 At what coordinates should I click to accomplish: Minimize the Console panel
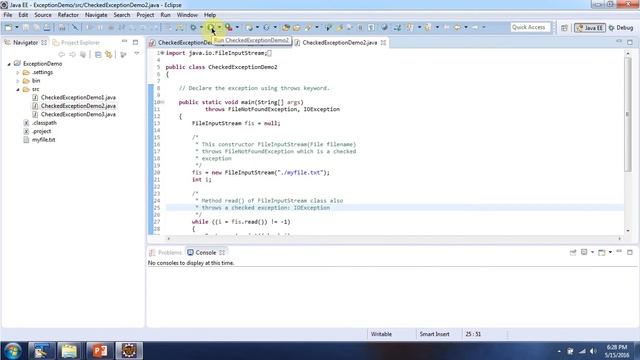[x=619, y=251]
